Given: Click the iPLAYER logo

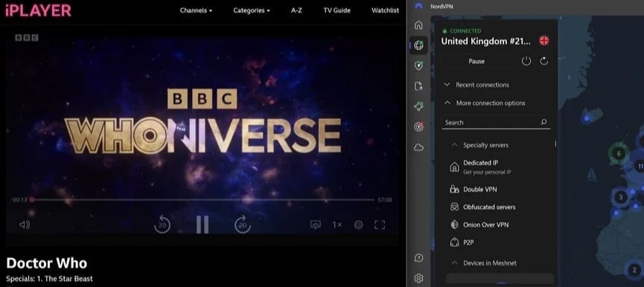Looking at the screenshot, I should coord(38,10).
